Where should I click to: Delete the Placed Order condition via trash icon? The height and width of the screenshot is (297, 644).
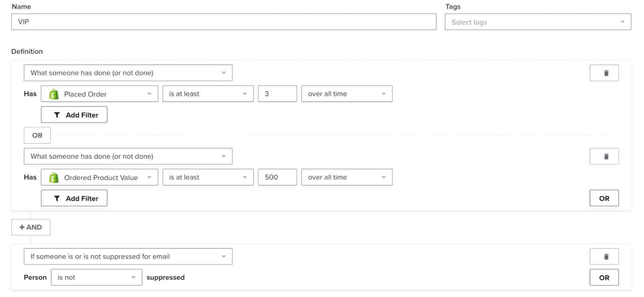pyautogui.click(x=604, y=73)
